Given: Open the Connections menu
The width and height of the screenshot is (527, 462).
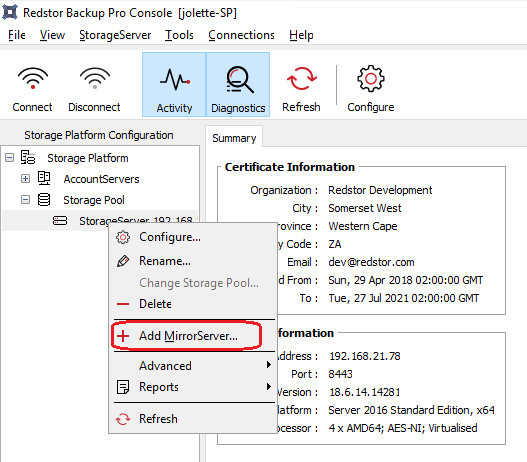Looking at the screenshot, I should click(241, 35).
